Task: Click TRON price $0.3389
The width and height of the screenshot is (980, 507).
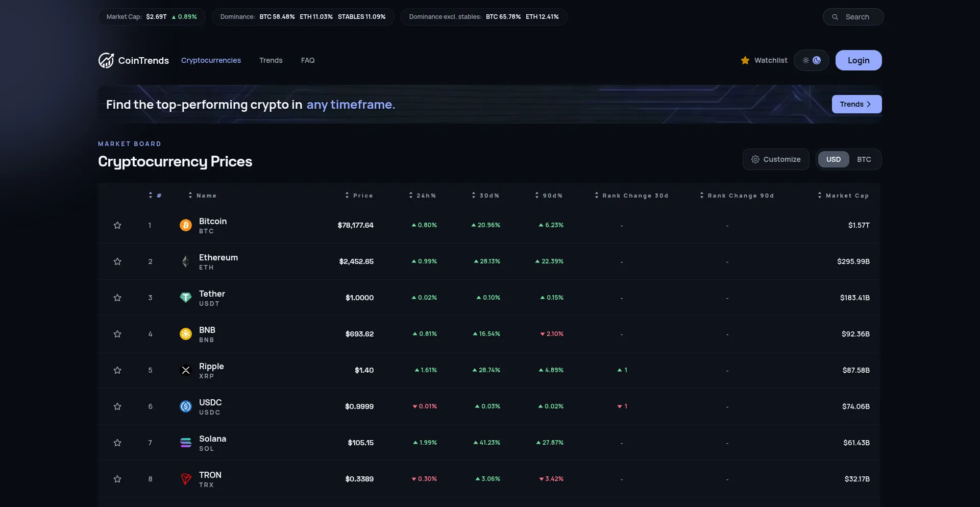Action: pyautogui.click(x=359, y=479)
